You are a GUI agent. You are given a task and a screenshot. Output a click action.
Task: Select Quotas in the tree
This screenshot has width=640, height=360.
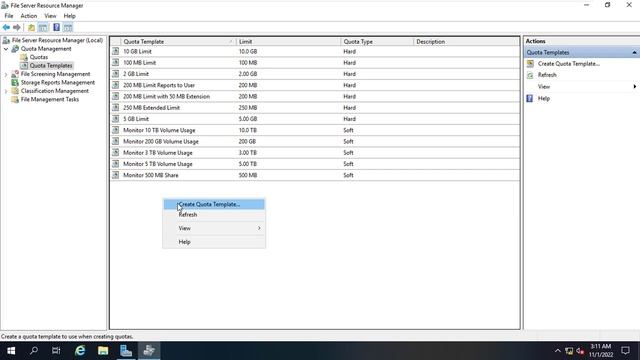39,57
